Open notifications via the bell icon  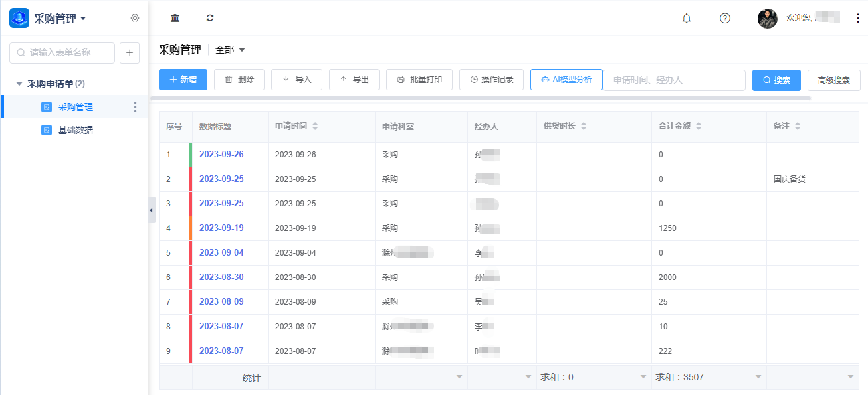point(687,18)
